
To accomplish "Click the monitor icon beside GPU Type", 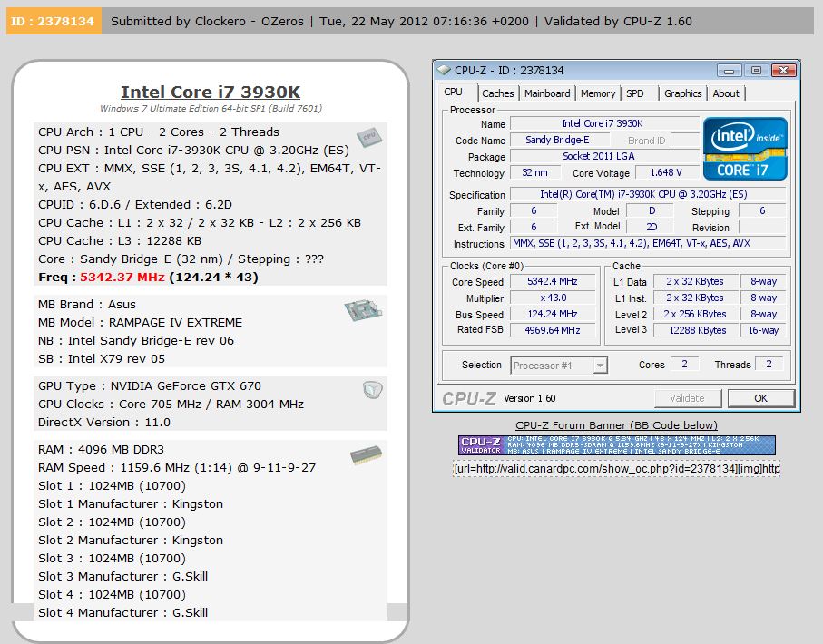I will pyautogui.click(x=372, y=389).
